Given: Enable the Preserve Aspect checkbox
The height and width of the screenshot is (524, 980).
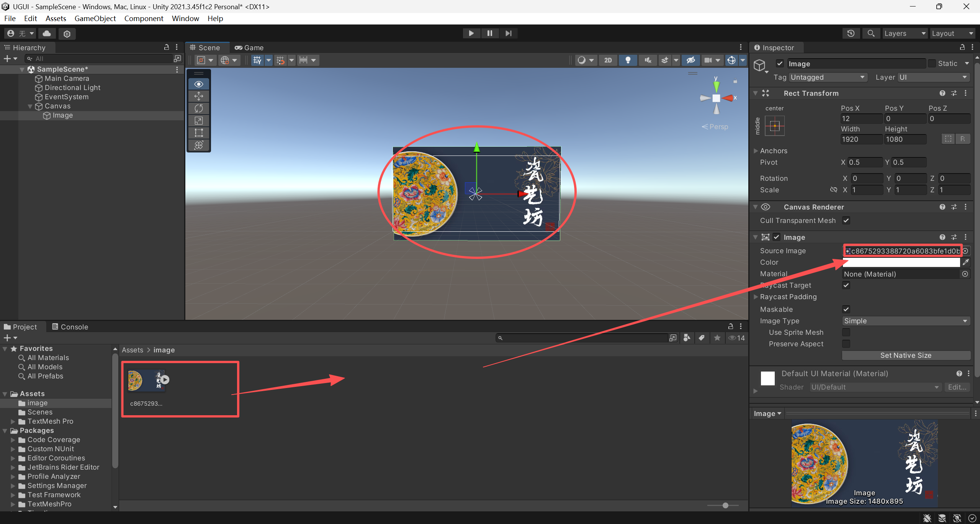Looking at the screenshot, I should click(x=846, y=344).
